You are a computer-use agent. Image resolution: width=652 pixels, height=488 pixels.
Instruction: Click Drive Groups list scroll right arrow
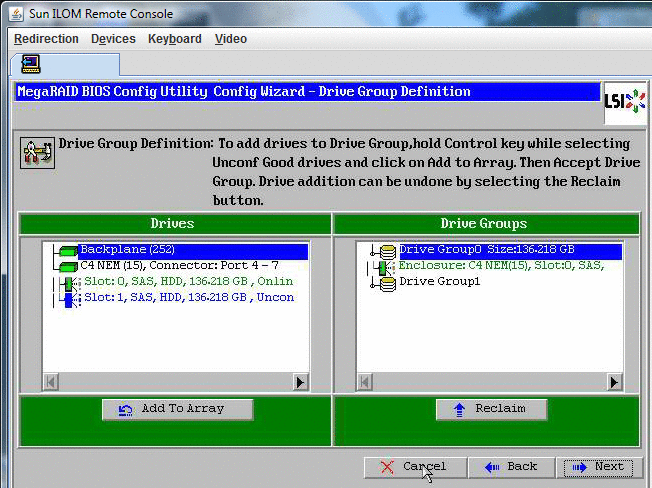(614, 382)
